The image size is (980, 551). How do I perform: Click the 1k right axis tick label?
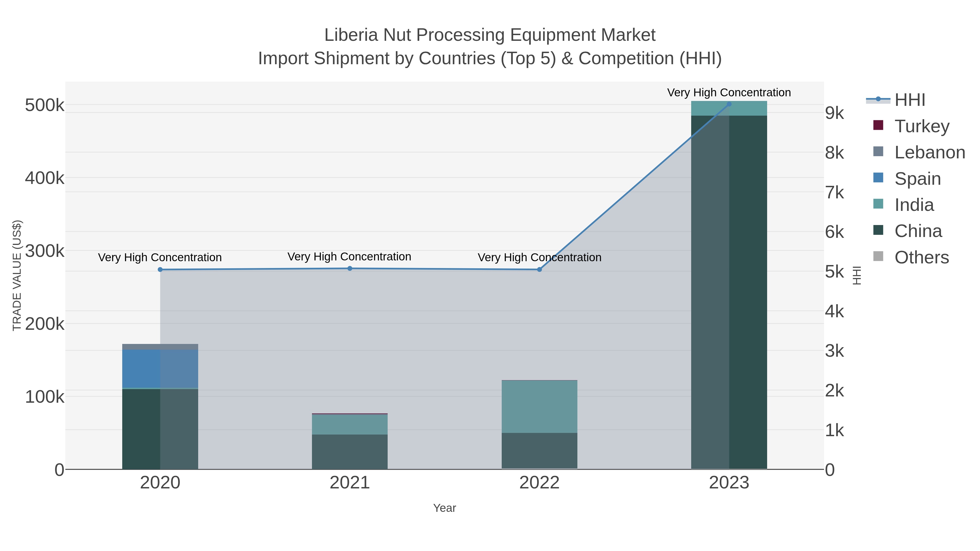pos(835,431)
